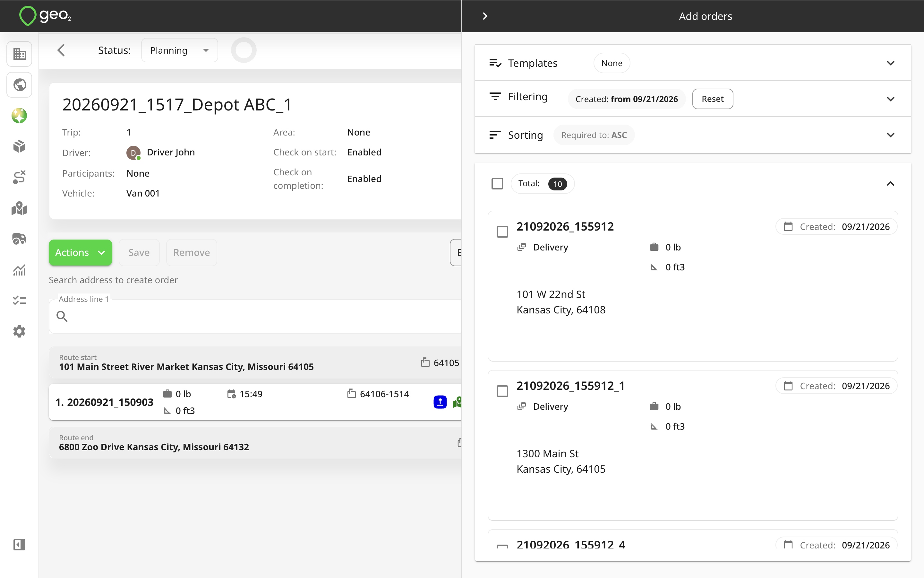The image size is (924, 578).
Task: Open the Status Planning dropdown
Action: (x=179, y=50)
